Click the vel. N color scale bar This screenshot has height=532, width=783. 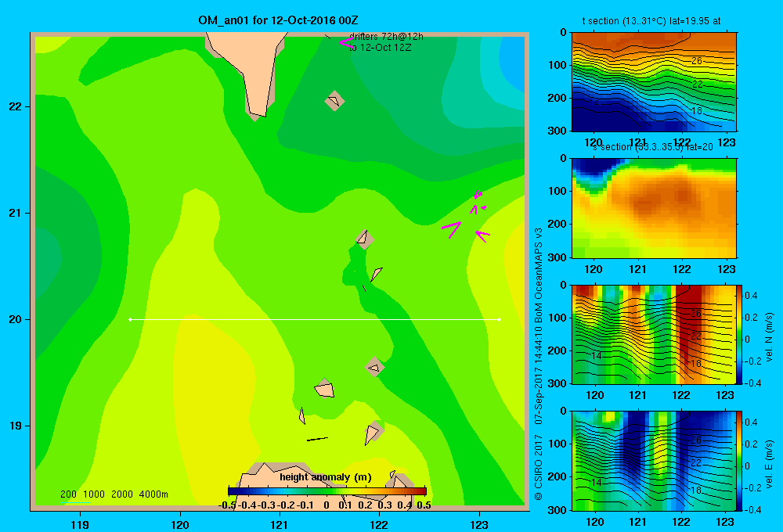[740, 334]
